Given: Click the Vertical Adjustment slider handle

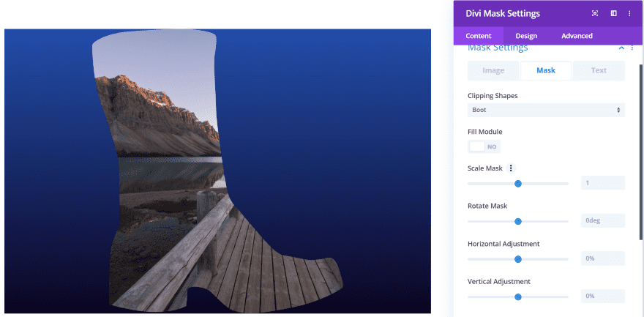Looking at the screenshot, I should coord(518,297).
